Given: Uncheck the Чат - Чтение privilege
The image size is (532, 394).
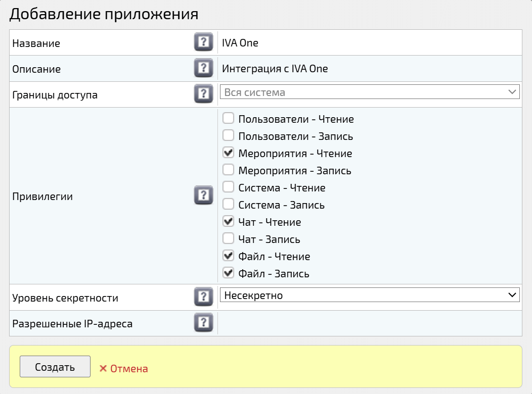Looking at the screenshot, I should pos(228,221).
